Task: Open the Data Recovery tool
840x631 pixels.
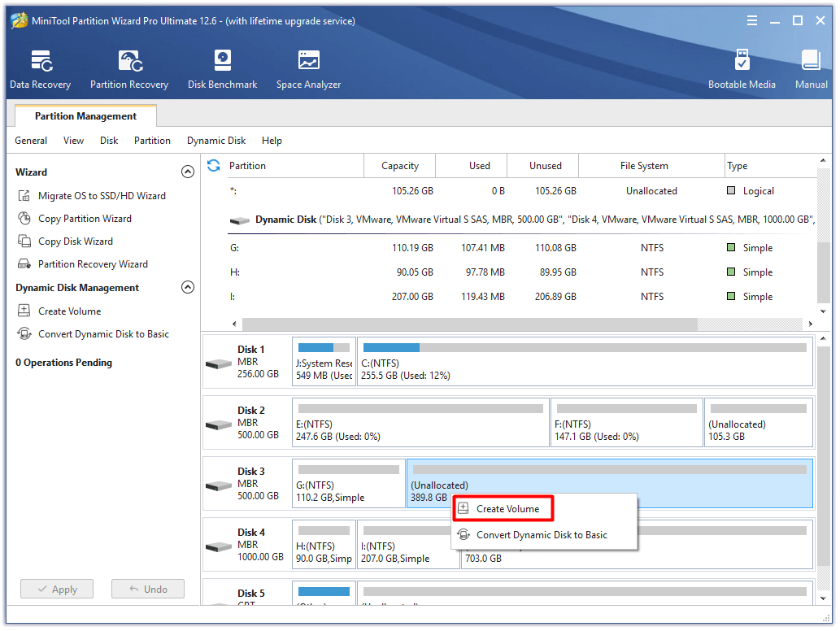Action: 40,70
